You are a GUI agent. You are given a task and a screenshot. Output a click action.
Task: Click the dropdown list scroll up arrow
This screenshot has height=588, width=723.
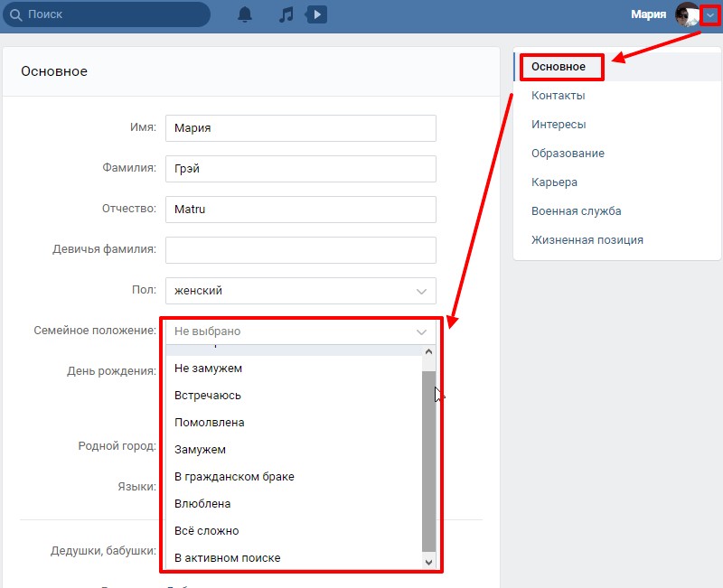point(428,352)
